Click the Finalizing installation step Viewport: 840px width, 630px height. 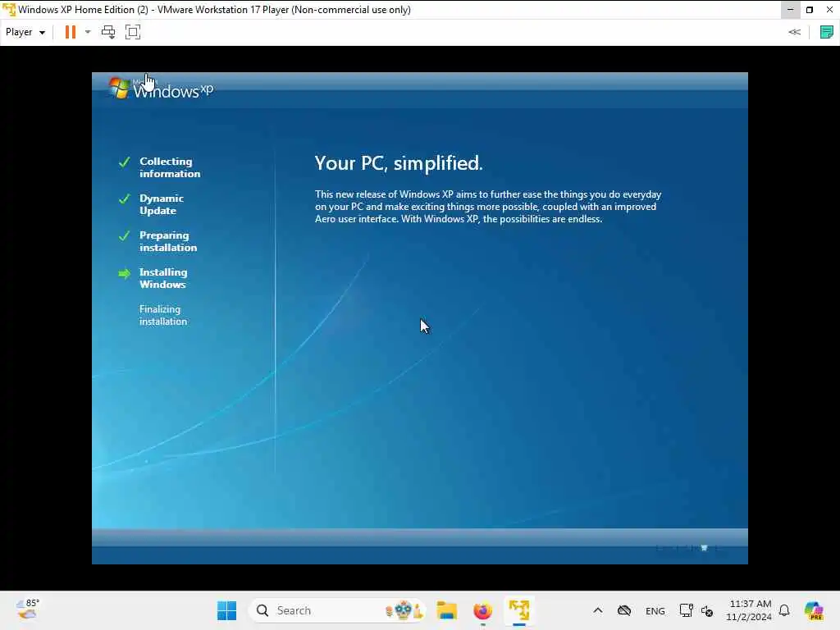click(163, 315)
